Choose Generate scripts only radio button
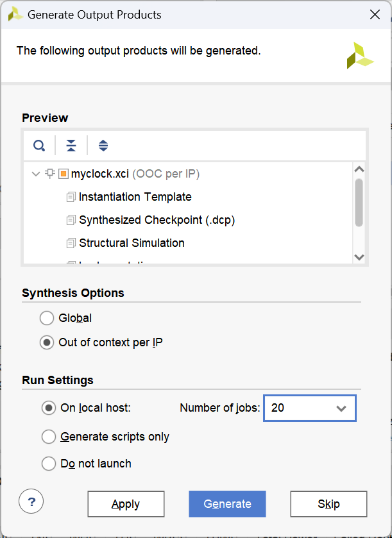 pyautogui.click(x=49, y=437)
